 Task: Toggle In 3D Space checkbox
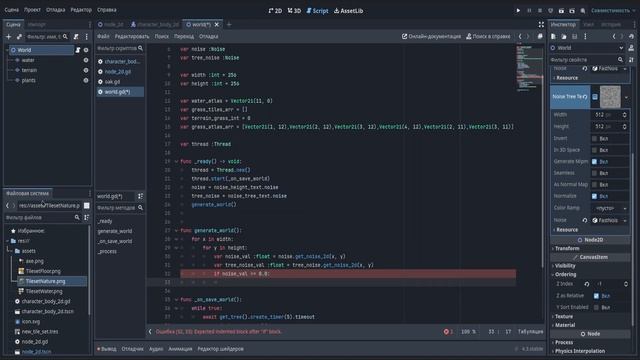point(594,150)
